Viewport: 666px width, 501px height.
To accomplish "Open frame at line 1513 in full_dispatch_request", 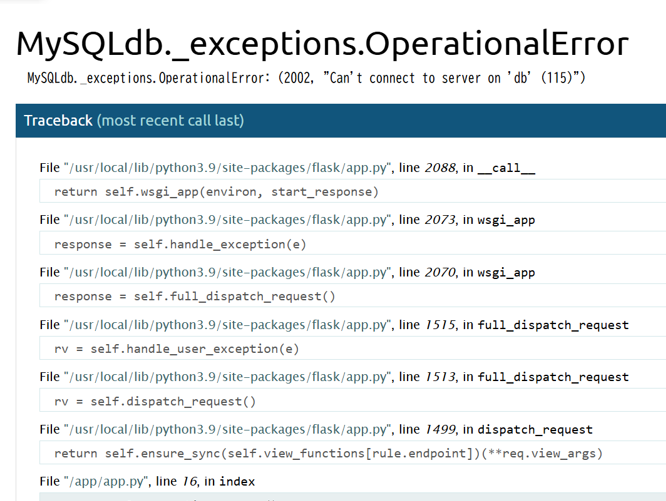I will pos(334,377).
